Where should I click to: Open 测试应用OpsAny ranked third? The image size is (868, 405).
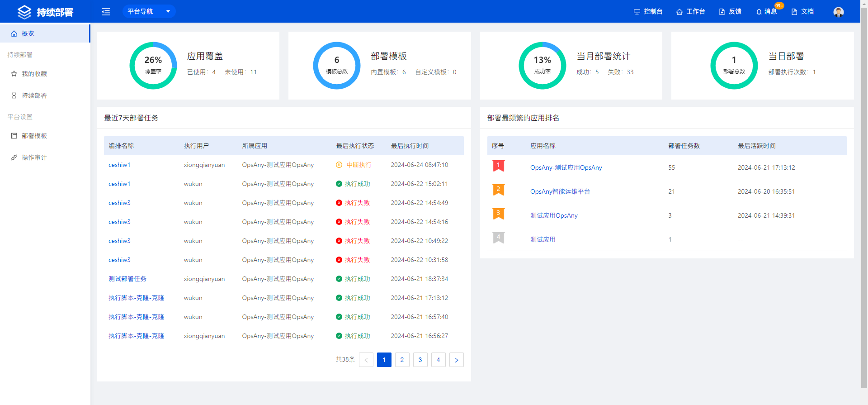[554, 215]
